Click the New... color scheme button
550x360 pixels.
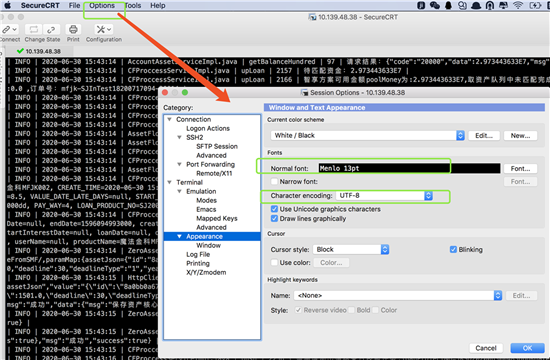tap(520, 135)
